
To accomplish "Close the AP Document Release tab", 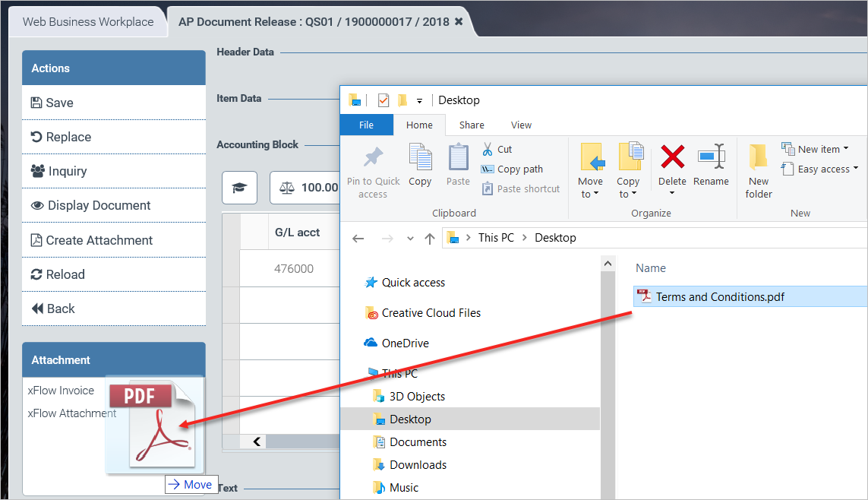I will pos(459,22).
